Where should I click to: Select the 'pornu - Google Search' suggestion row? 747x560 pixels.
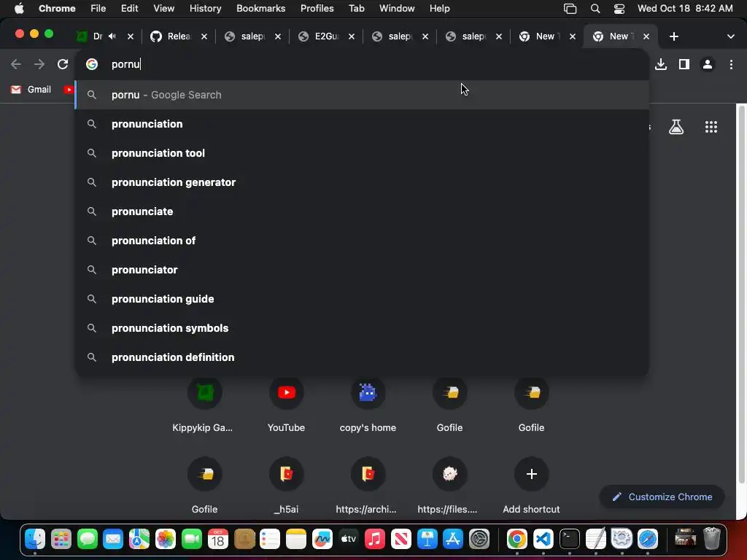point(362,95)
